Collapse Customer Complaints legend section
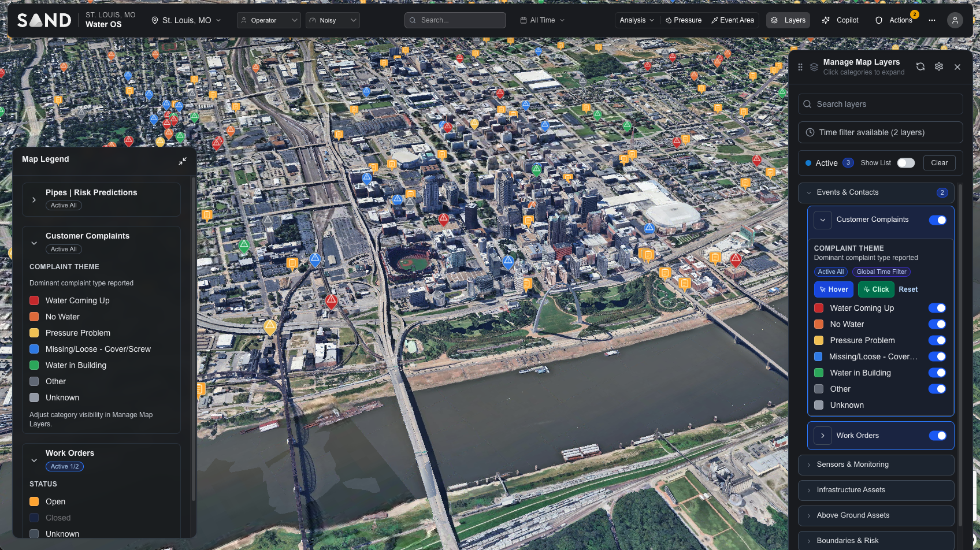The width and height of the screenshot is (980, 550). coord(34,243)
